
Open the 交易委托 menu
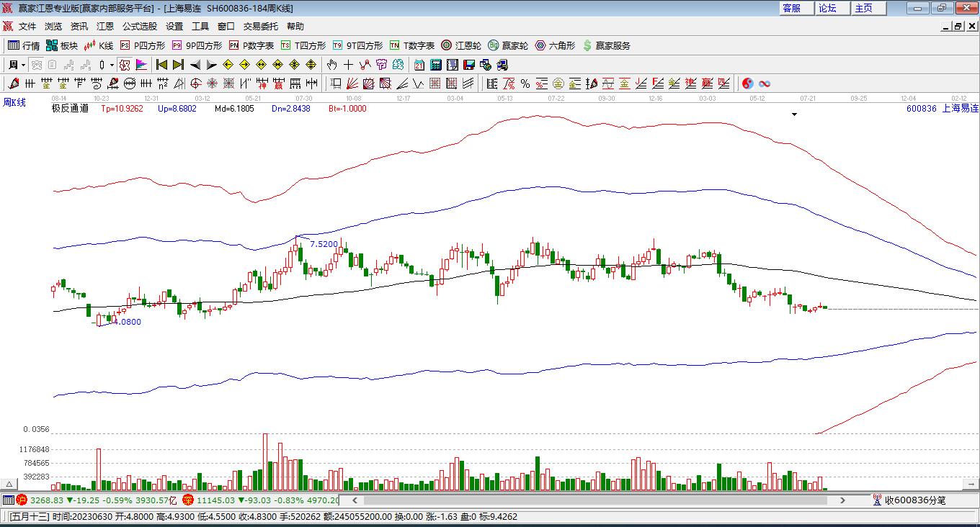[x=260, y=26]
